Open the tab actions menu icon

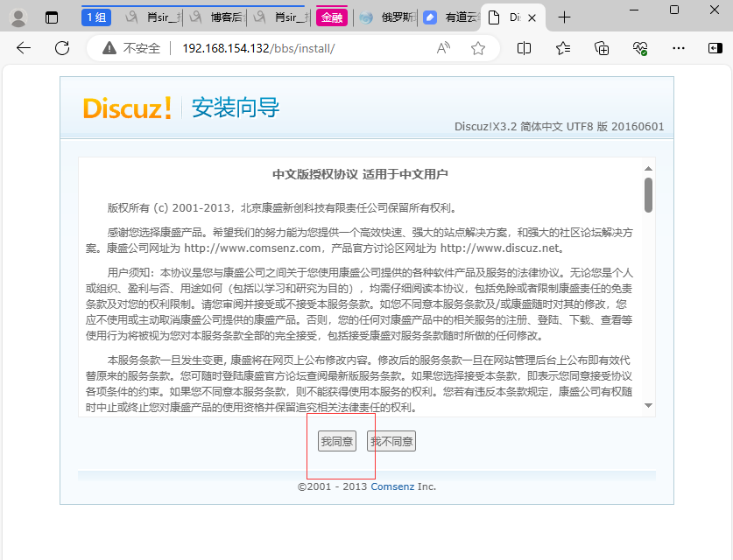pos(52,17)
